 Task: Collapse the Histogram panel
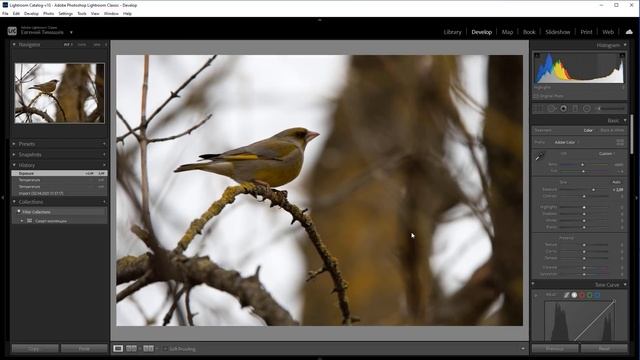coord(625,45)
